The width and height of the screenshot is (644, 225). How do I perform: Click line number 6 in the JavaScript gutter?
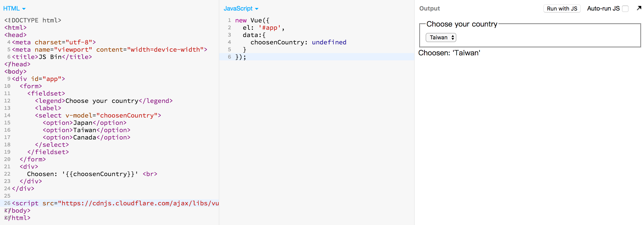[230, 57]
